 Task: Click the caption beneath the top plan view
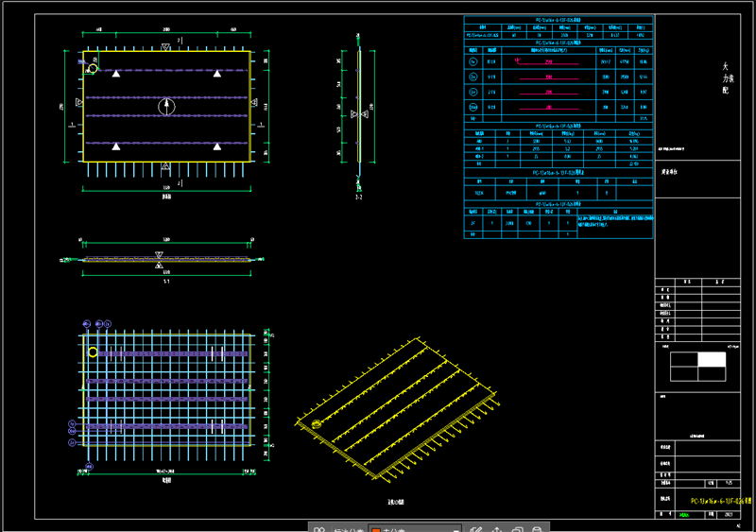pos(166,197)
